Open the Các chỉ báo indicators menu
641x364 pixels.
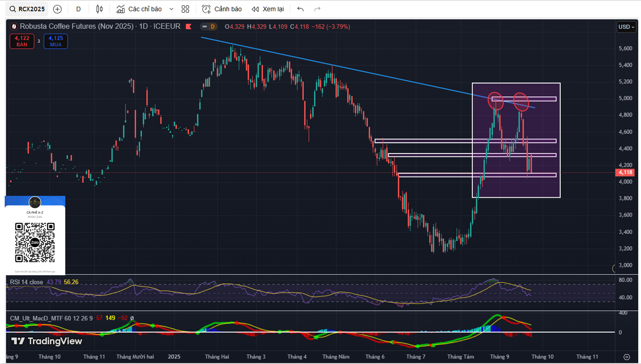click(x=139, y=9)
